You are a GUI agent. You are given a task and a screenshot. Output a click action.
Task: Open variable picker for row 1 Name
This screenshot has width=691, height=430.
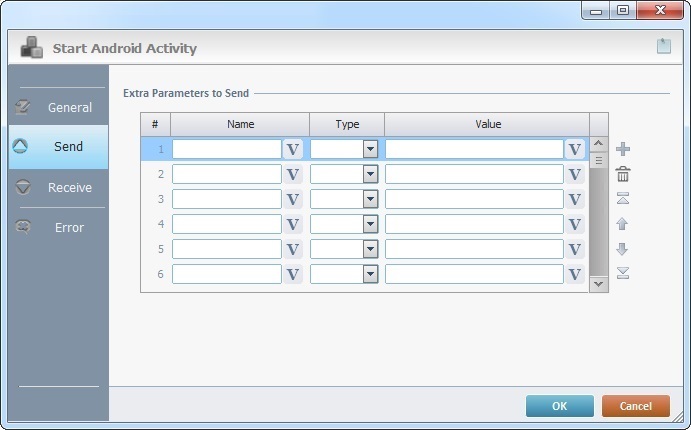[x=293, y=149]
